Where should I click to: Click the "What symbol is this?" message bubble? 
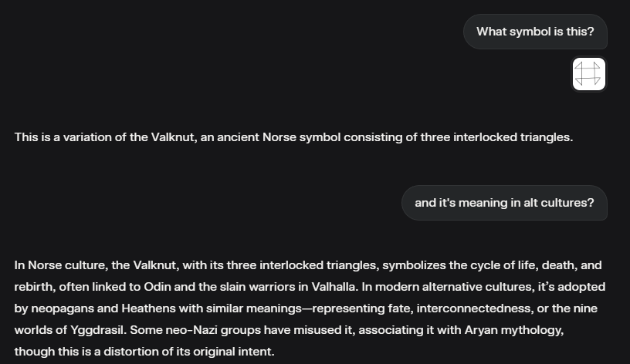(x=535, y=32)
